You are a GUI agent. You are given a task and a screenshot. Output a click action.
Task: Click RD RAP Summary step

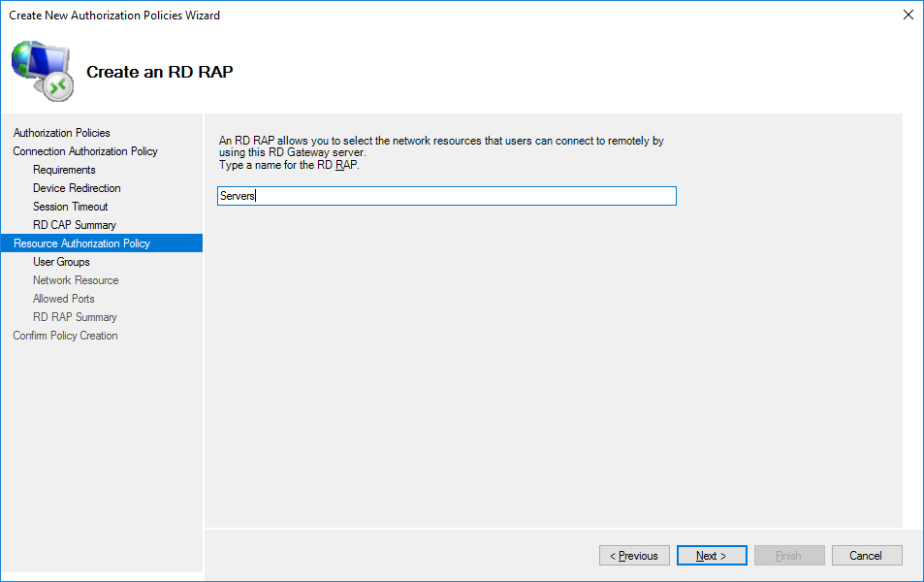coord(75,317)
